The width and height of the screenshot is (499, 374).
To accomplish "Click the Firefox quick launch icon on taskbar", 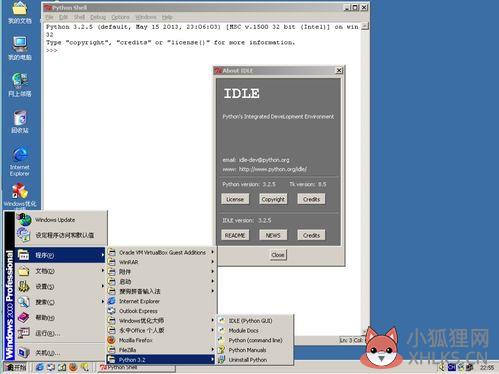I will [x=73, y=367].
